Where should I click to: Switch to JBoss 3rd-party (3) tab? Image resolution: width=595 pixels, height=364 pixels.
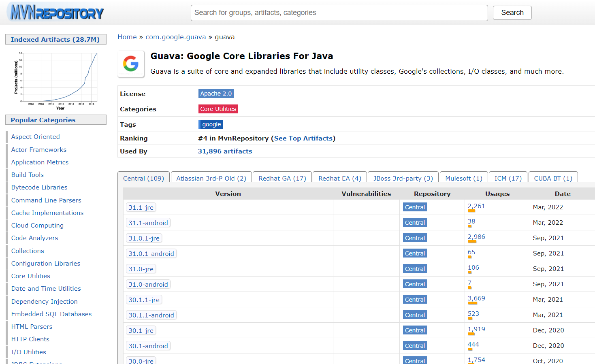pyautogui.click(x=403, y=178)
